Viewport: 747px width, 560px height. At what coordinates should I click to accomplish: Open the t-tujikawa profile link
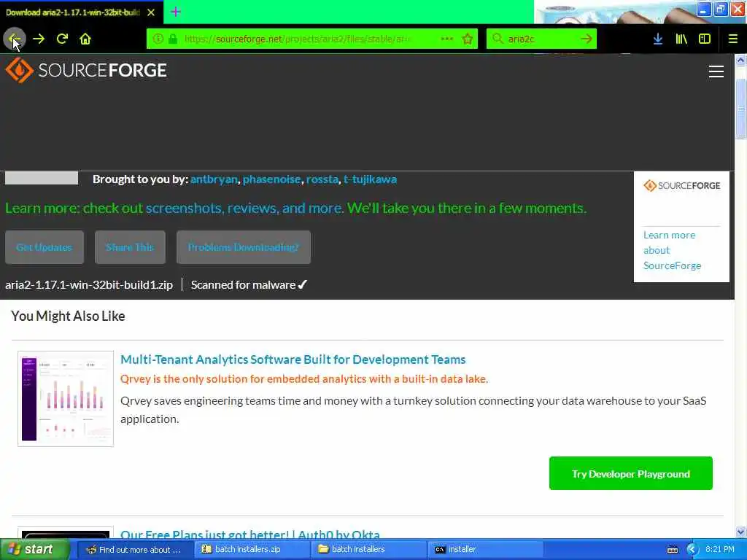pyautogui.click(x=370, y=179)
